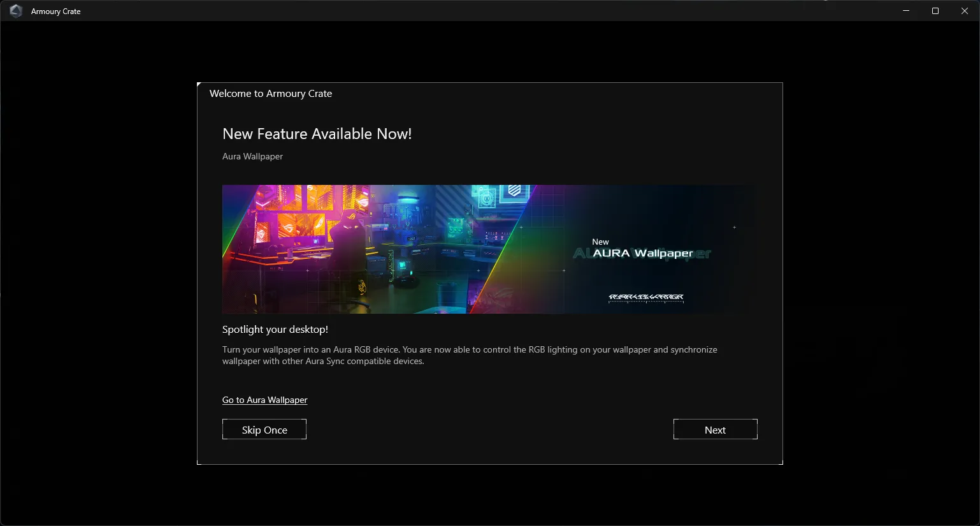Screen dimensions: 980x526
Task: Click the stylized ROG slogan logo in banner
Action: pyautogui.click(x=646, y=297)
